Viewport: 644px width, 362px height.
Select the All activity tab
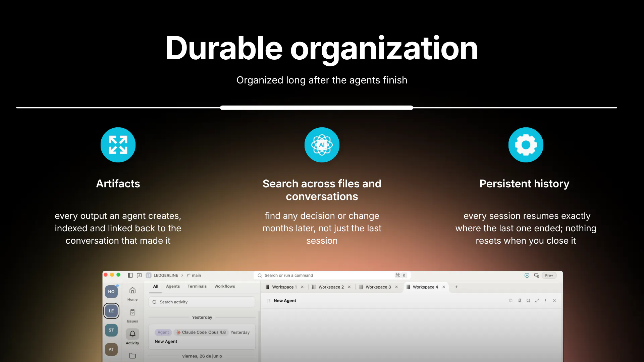pyautogui.click(x=156, y=286)
